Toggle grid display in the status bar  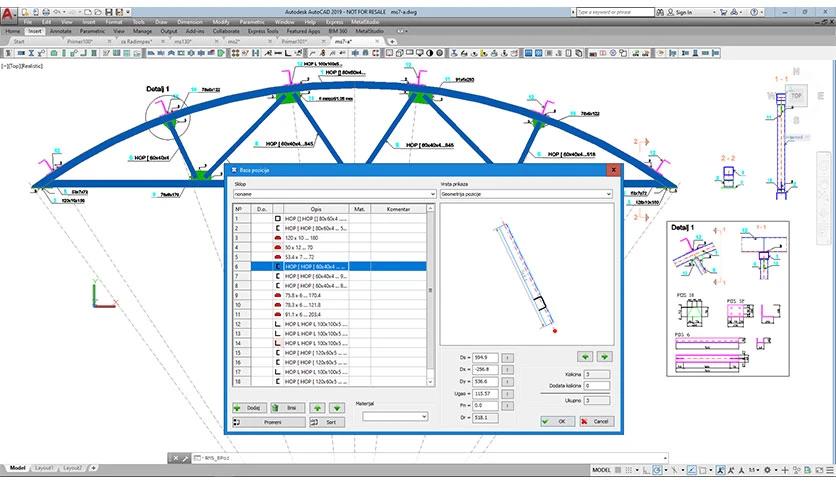coord(629,470)
